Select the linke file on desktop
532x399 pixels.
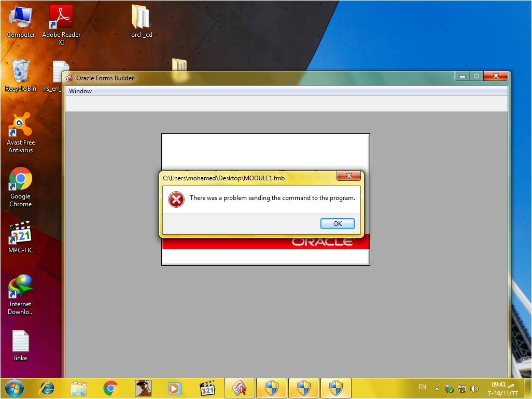tap(21, 345)
